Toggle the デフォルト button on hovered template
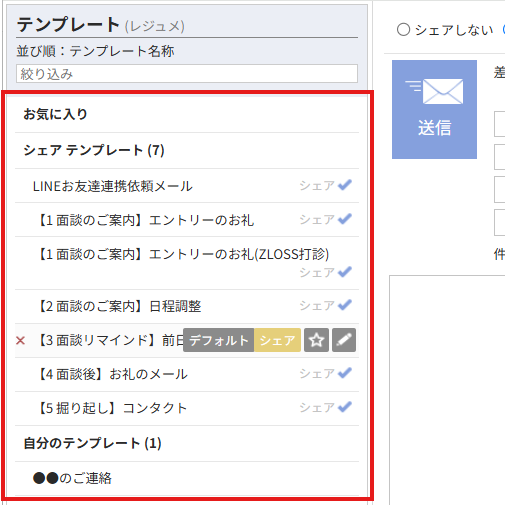This screenshot has width=505, height=505. (219, 340)
